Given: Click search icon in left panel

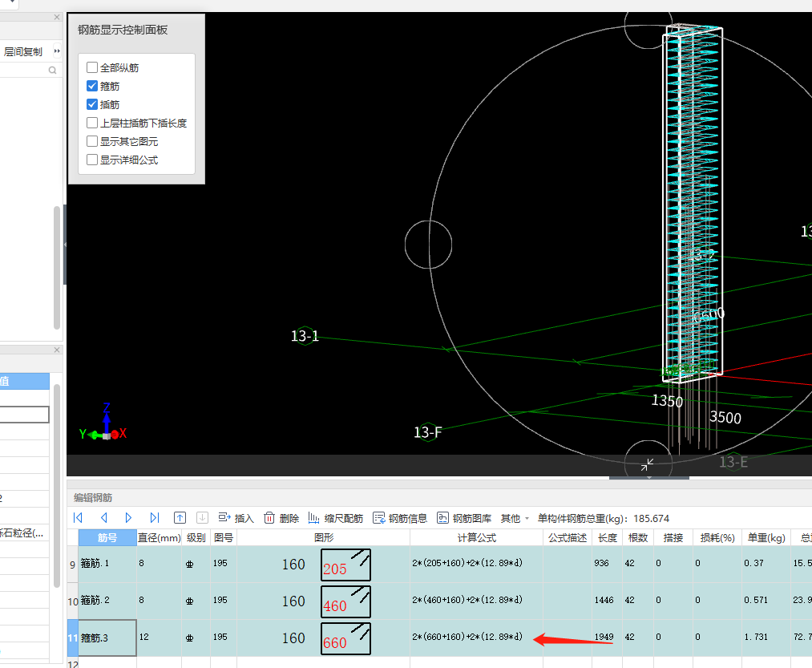Looking at the screenshot, I should [52, 70].
